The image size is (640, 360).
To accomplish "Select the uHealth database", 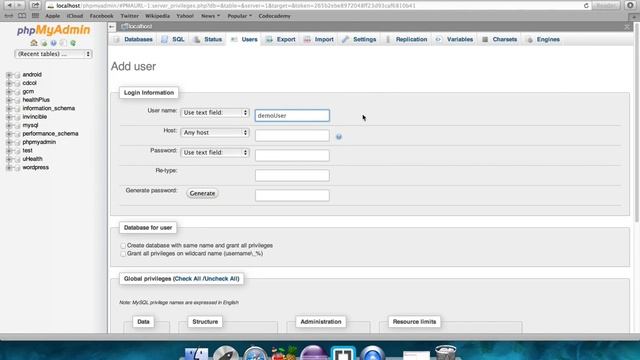I will [32, 159].
